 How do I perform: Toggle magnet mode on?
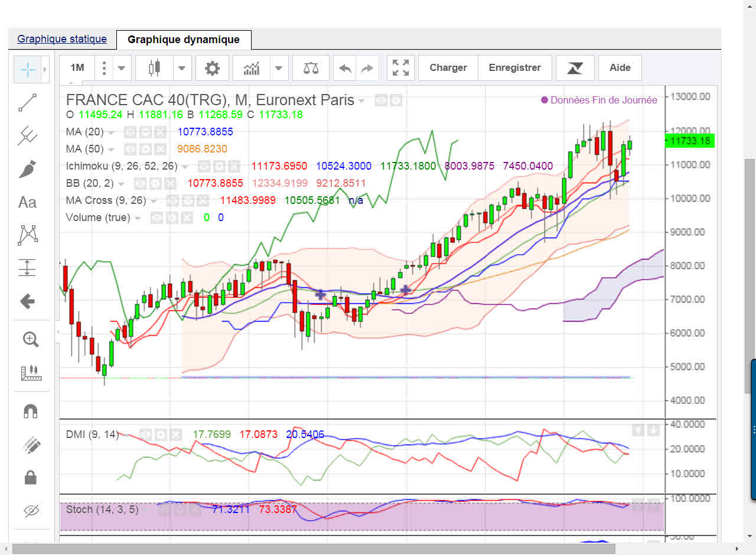click(x=30, y=411)
